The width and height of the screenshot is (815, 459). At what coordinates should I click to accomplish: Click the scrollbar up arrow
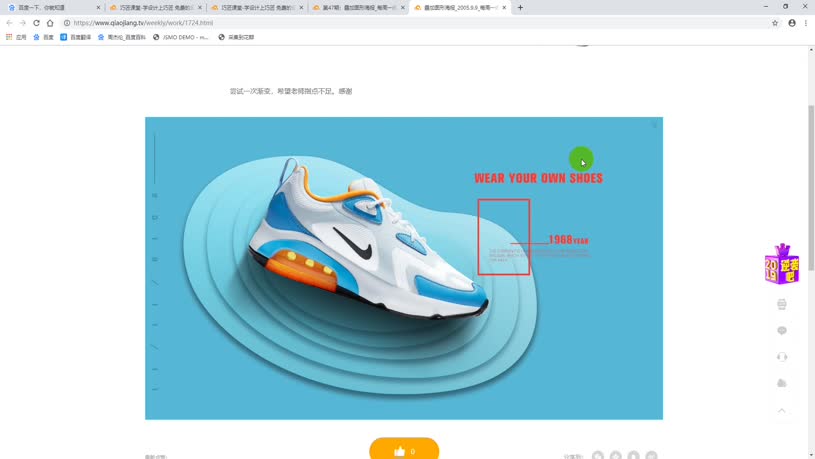coord(811,49)
